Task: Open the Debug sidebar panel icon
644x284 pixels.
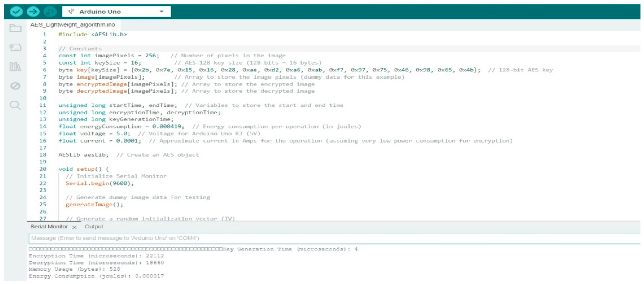Action: [x=15, y=86]
